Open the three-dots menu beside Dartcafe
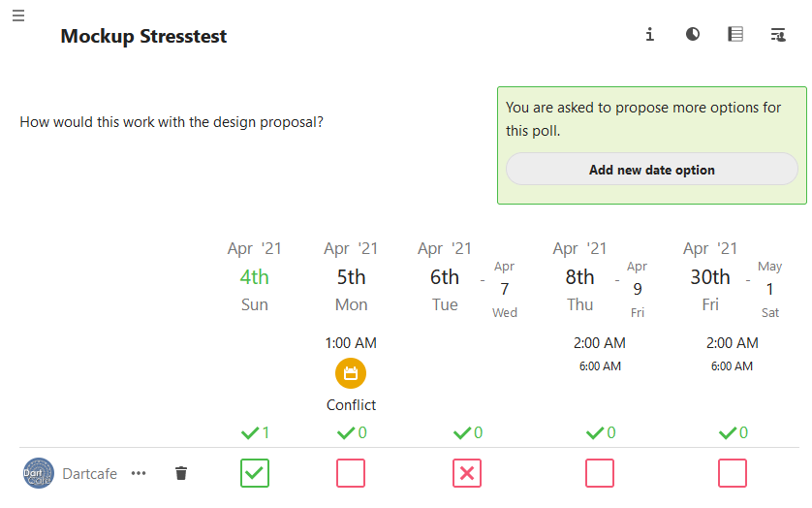812x508 pixels. pos(139,473)
